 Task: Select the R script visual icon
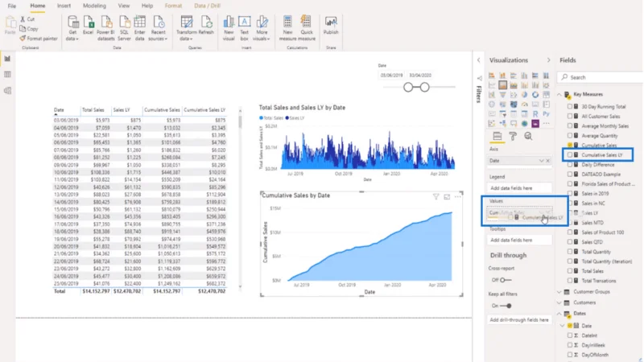(535, 113)
